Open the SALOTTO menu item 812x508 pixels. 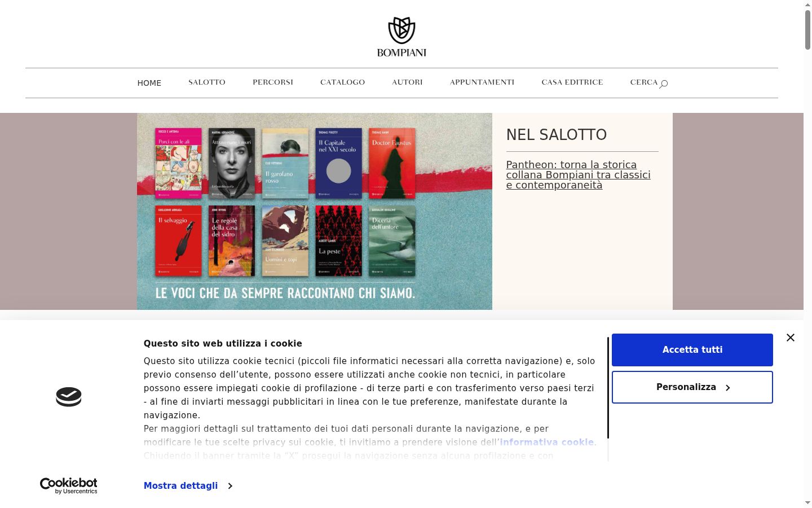click(x=207, y=82)
